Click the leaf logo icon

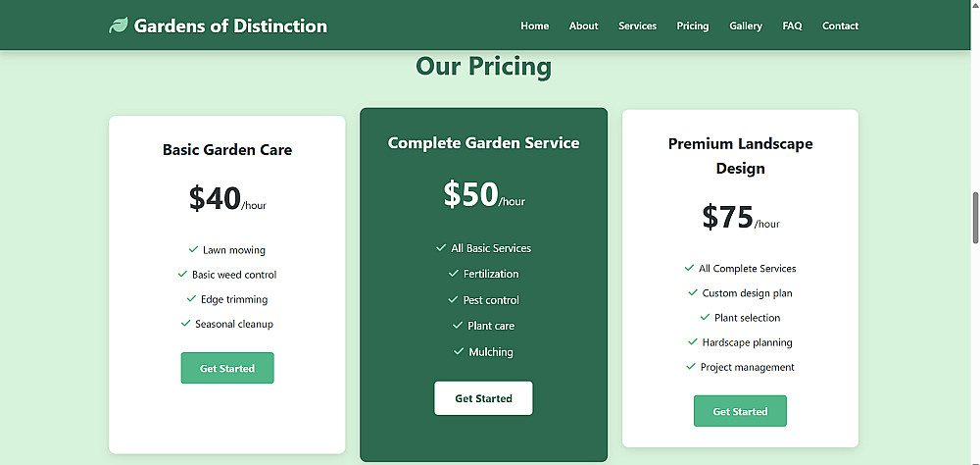tap(119, 26)
